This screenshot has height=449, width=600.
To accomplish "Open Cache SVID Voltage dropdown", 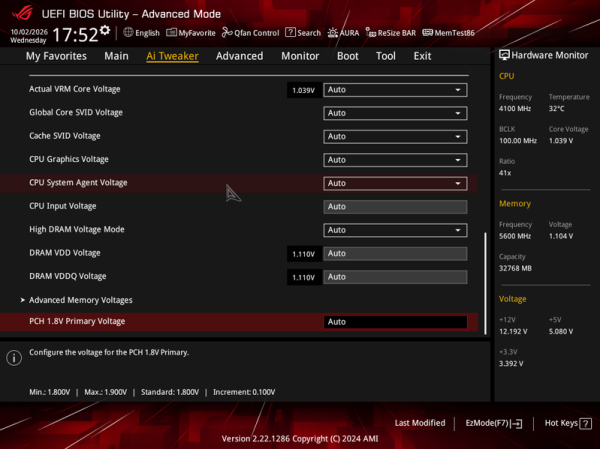I will (x=395, y=137).
